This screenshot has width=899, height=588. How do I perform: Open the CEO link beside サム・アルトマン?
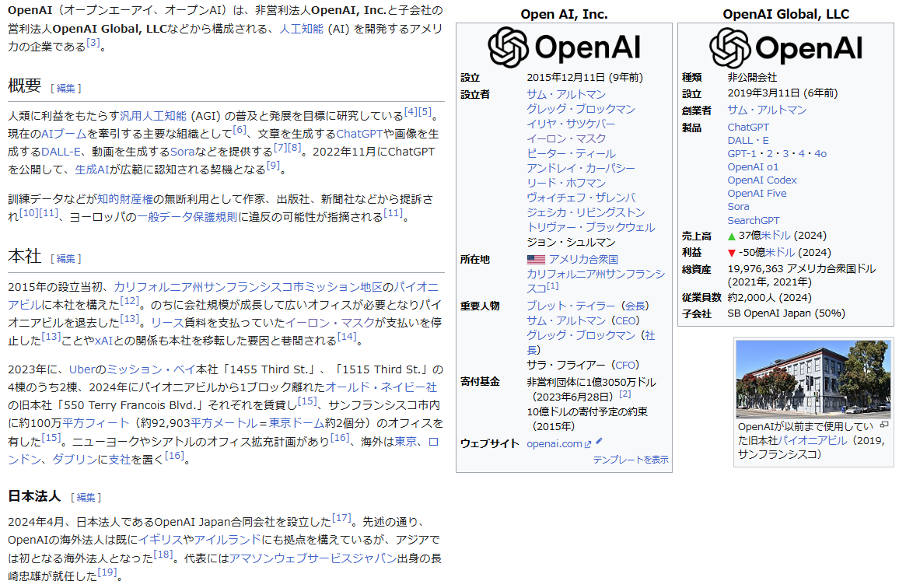tap(625, 321)
